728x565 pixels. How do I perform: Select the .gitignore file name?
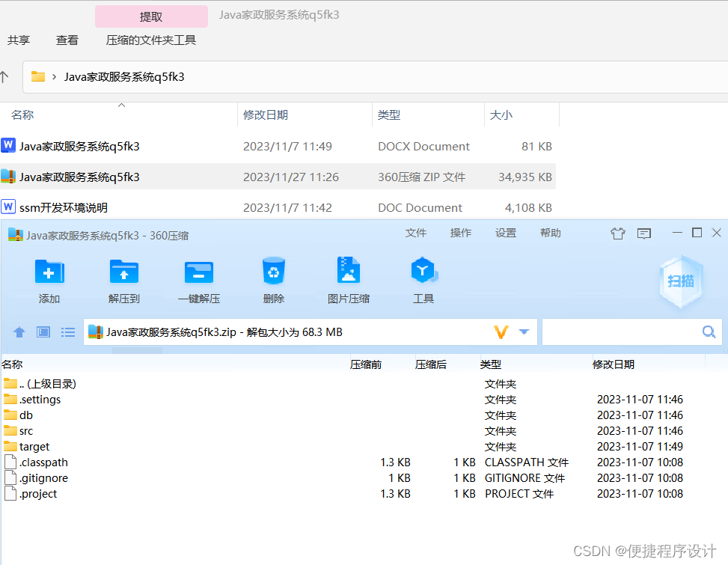coord(43,478)
